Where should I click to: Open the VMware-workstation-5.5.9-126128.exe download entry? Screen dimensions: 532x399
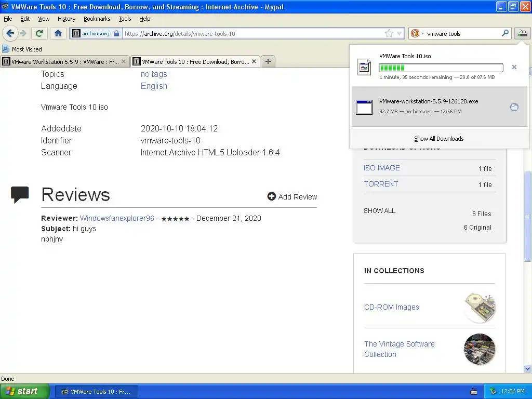point(439,107)
